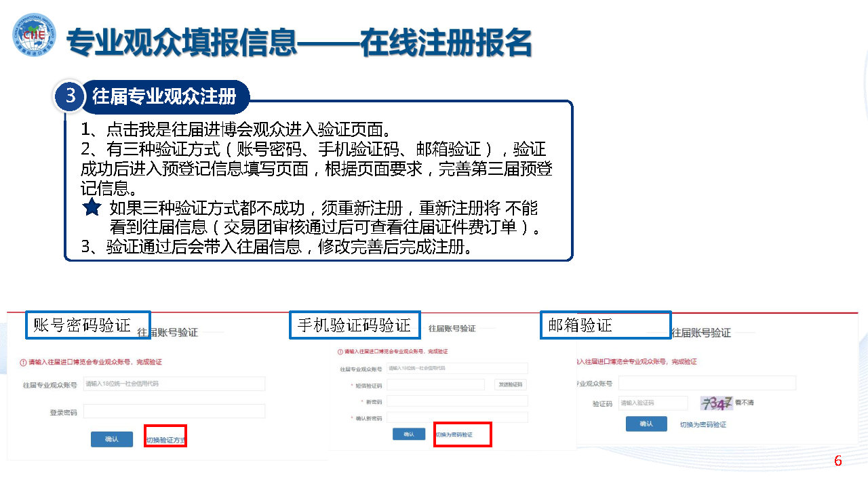868x488 pixels.
Task: Click the slide title 专业观众填报信息——在线注册报名
Action: 298,43
